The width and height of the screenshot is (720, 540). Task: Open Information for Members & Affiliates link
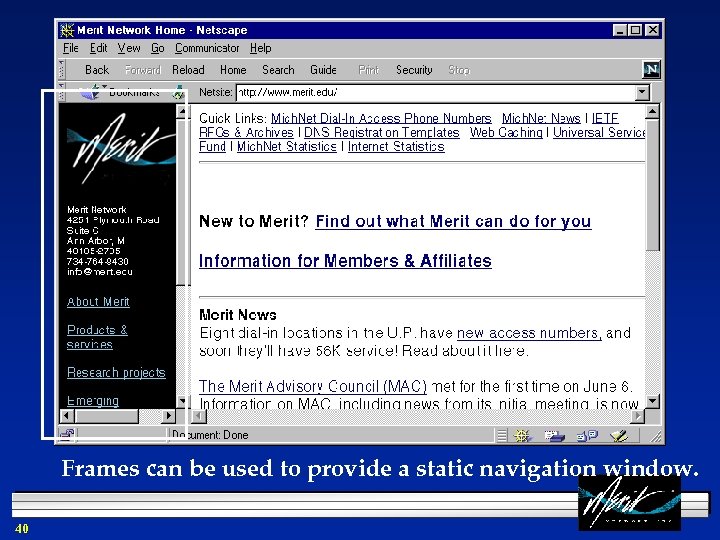[345, 261]
